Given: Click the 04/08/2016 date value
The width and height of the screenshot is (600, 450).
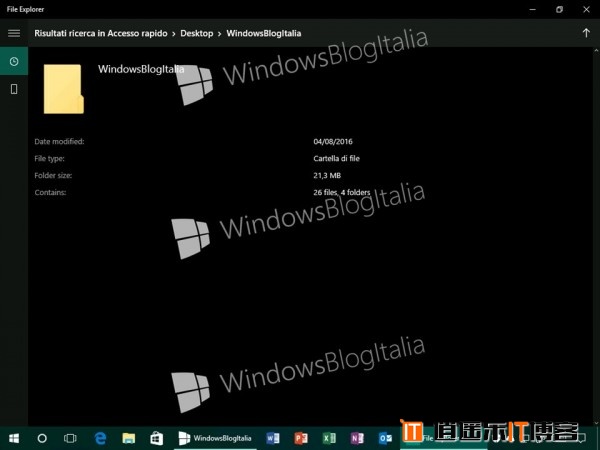Looking at the screenshot, I should (x=333, y=142).
